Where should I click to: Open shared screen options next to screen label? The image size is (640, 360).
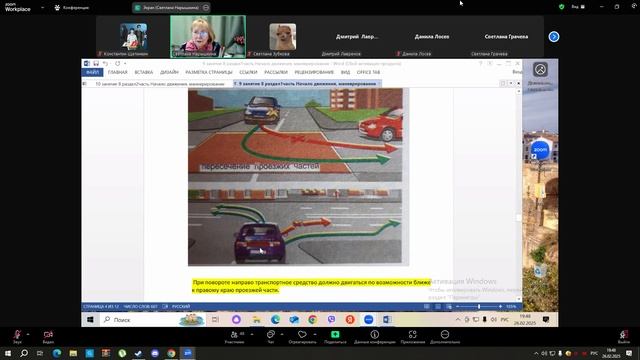click(x=206, y=7)
